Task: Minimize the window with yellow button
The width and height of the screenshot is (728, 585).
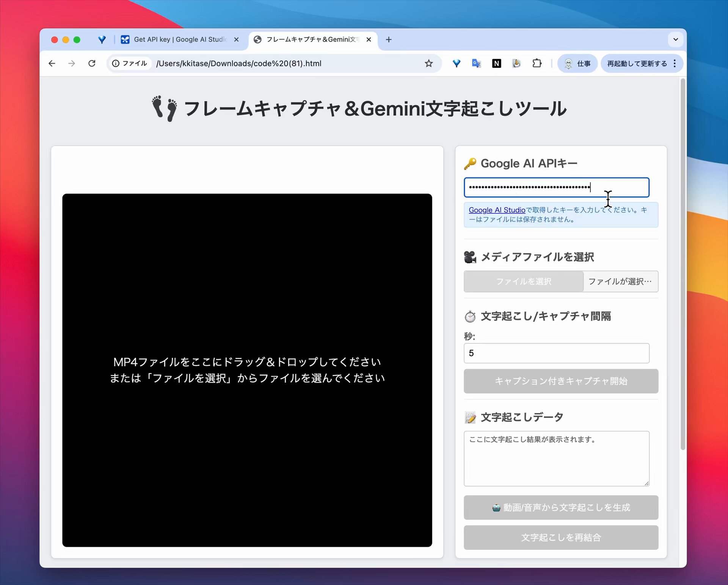Action: click(x=66, y=40)
